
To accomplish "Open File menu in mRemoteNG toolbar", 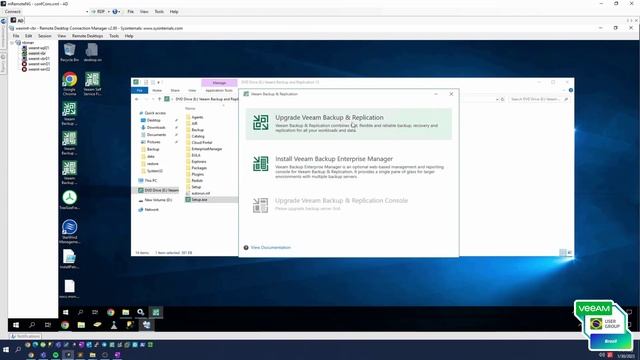I will [x=131, y=12].
